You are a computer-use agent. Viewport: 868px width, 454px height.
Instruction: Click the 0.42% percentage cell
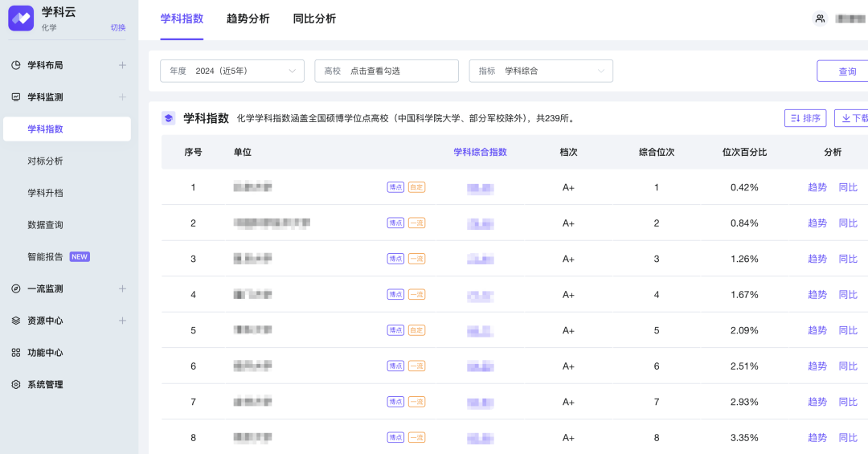click(744, 187)
